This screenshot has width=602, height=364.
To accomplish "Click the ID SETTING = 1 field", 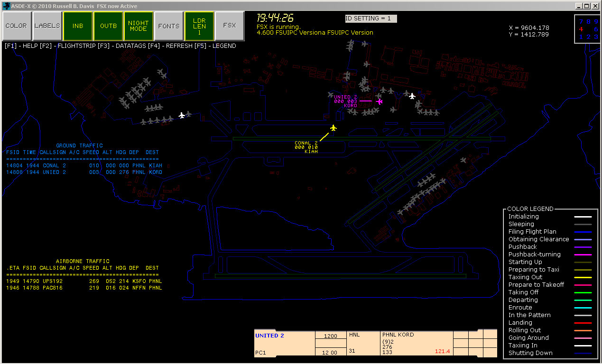I will (370, 18).
